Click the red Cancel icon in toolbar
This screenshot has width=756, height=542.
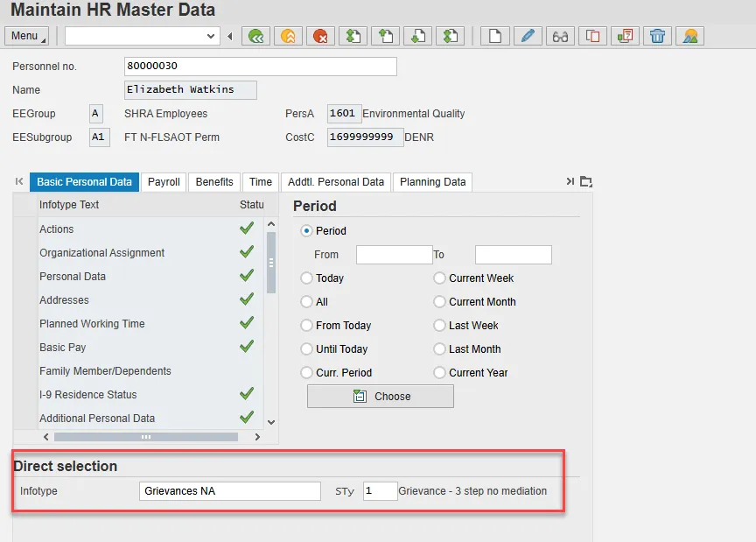(320, 36)
